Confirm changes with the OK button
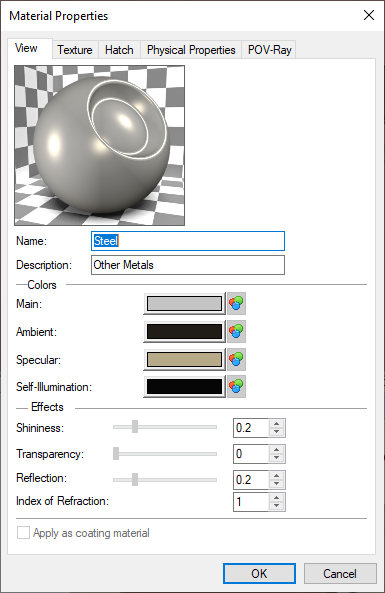This screenshot has width=385, height=593. [x=259, y=573]
